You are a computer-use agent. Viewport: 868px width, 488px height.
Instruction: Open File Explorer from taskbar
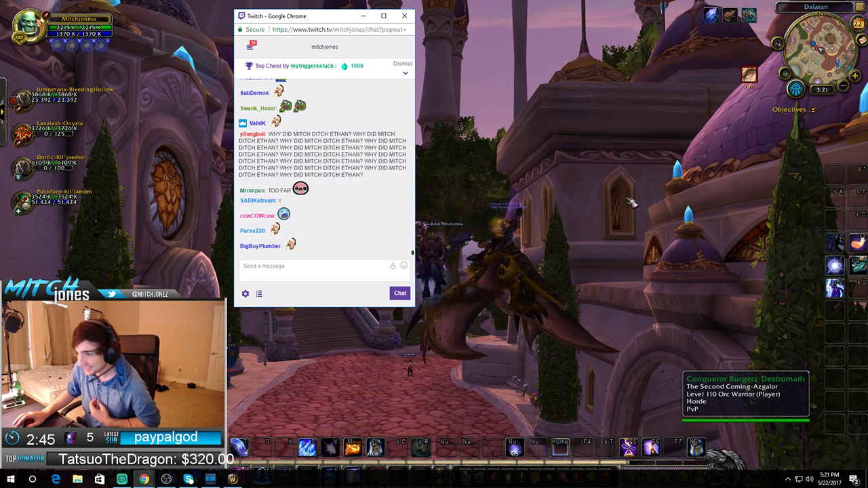[x=78, y=479]
